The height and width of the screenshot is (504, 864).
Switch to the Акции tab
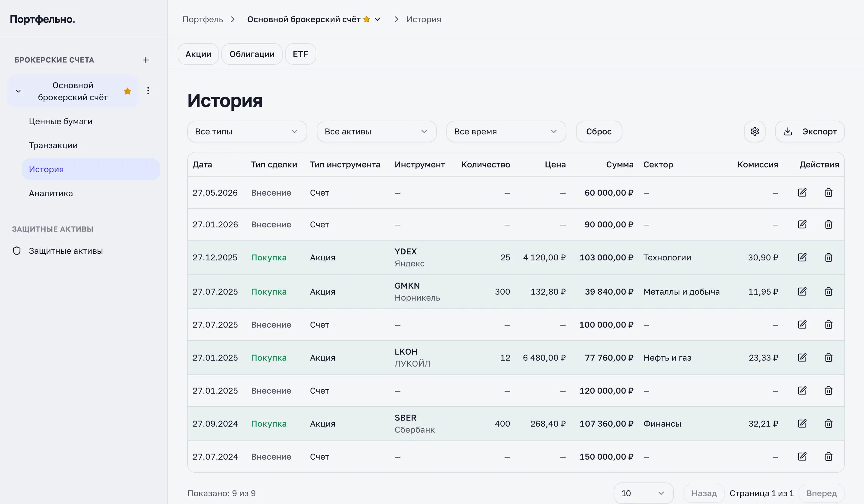tap(198, 54)
